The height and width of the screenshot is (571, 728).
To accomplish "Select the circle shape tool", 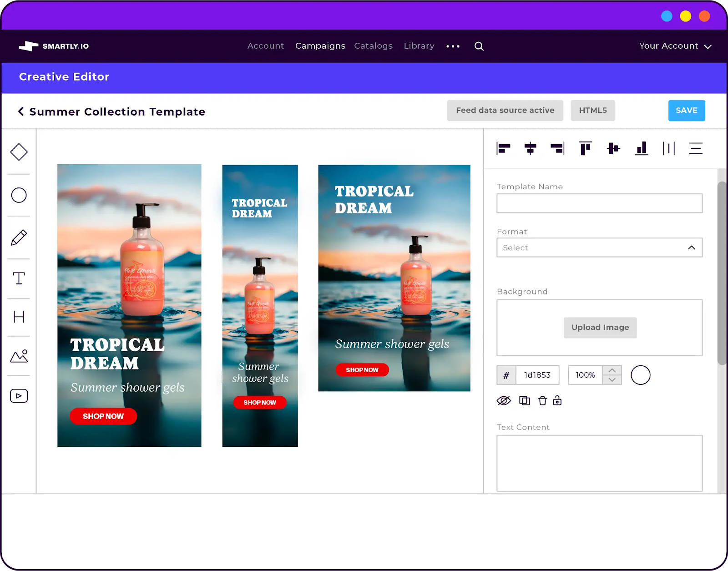I will (x=19, y=195).
